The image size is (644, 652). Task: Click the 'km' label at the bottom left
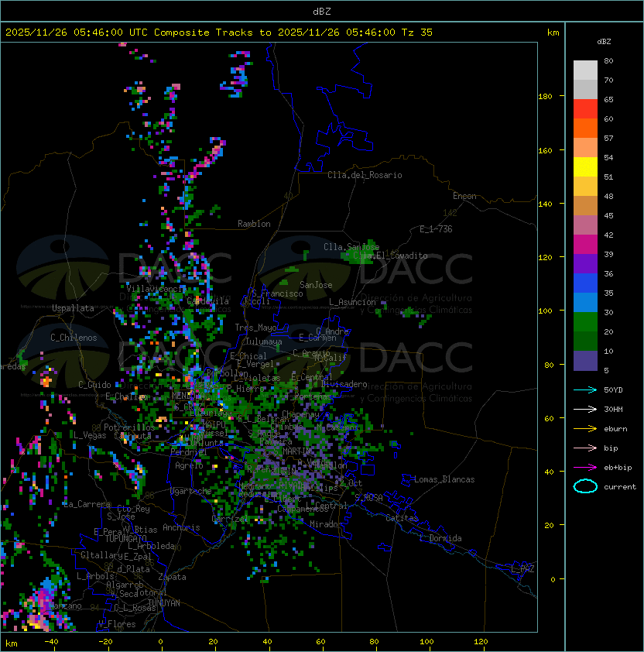12,643
